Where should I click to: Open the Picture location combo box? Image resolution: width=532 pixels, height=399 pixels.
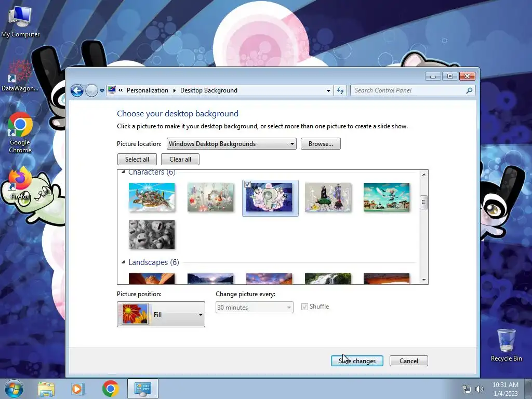coord(231,144)
